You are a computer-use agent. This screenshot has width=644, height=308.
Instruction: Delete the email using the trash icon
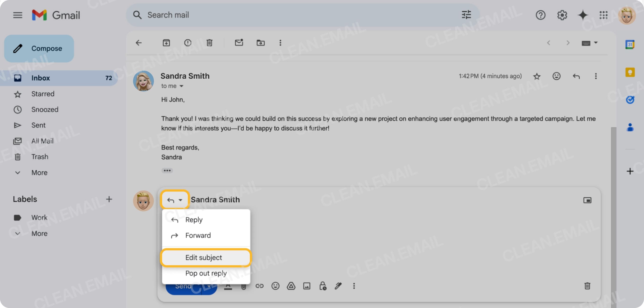(209, 43)
